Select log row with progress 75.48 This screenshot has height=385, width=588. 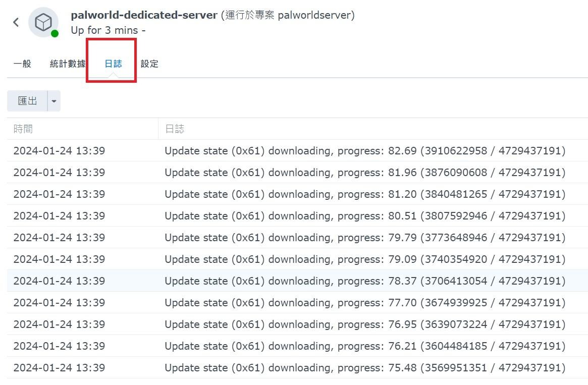[297, 368]
